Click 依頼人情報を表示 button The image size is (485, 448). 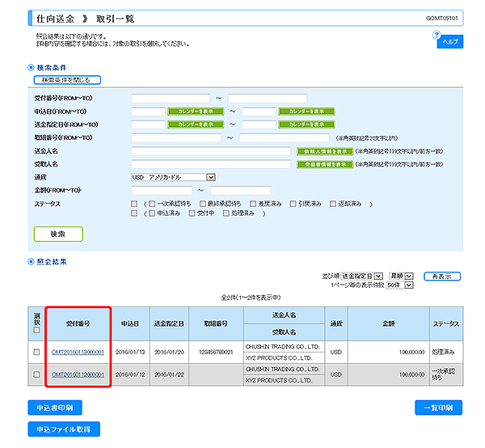324,151
